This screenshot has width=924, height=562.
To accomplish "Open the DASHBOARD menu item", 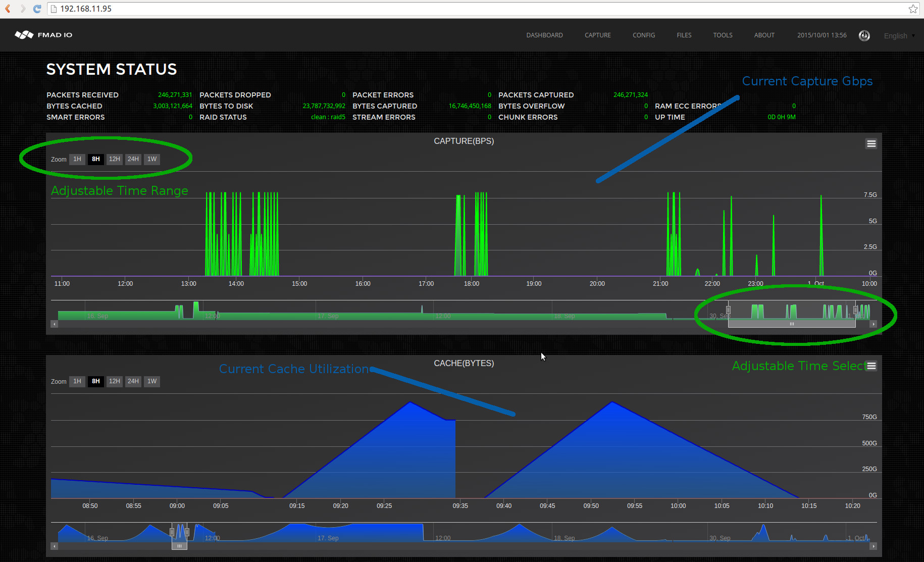I will [x=544, y=35].
